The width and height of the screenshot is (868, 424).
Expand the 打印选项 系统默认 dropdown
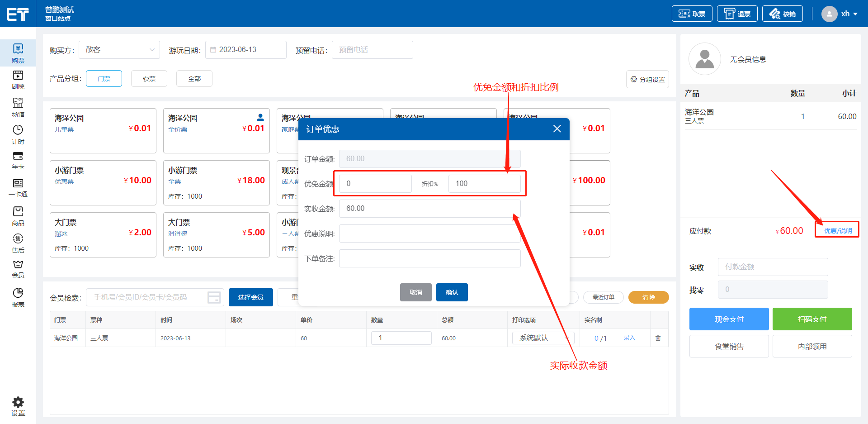(x=542, y=338)
